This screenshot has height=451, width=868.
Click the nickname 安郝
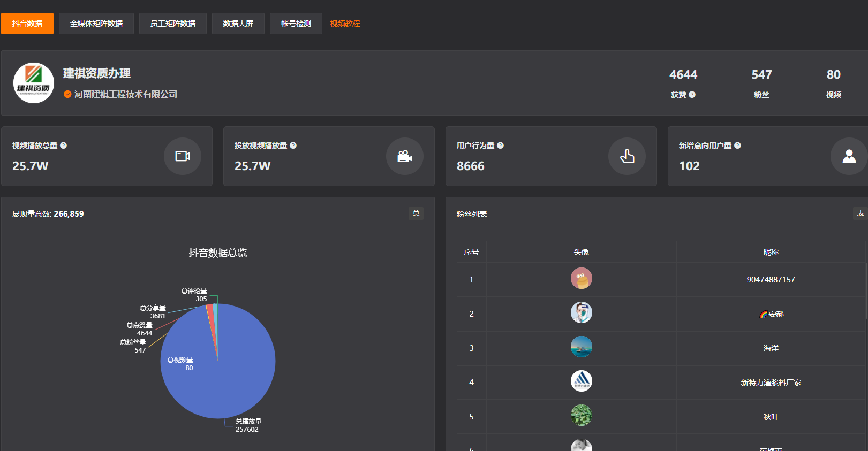click(772, 314)
